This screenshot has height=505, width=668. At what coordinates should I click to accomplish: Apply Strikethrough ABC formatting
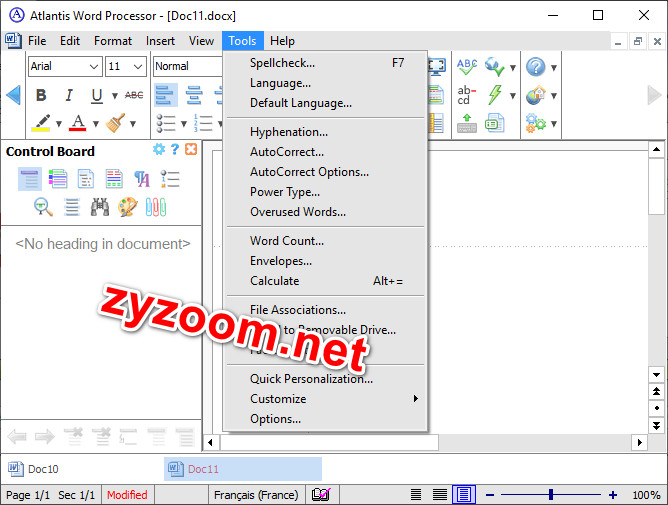pyautogui.click(x=134, y=95)
